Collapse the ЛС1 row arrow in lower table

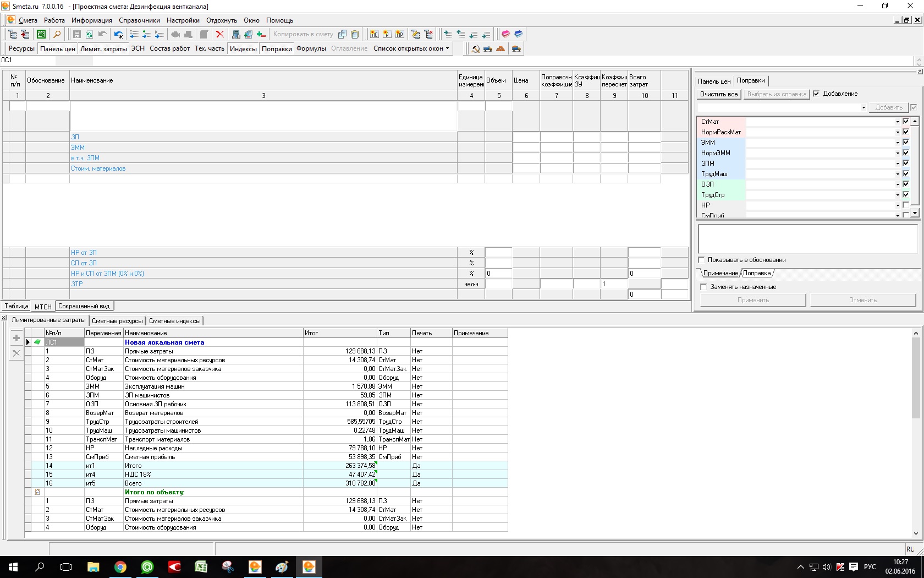coord(28,342)
